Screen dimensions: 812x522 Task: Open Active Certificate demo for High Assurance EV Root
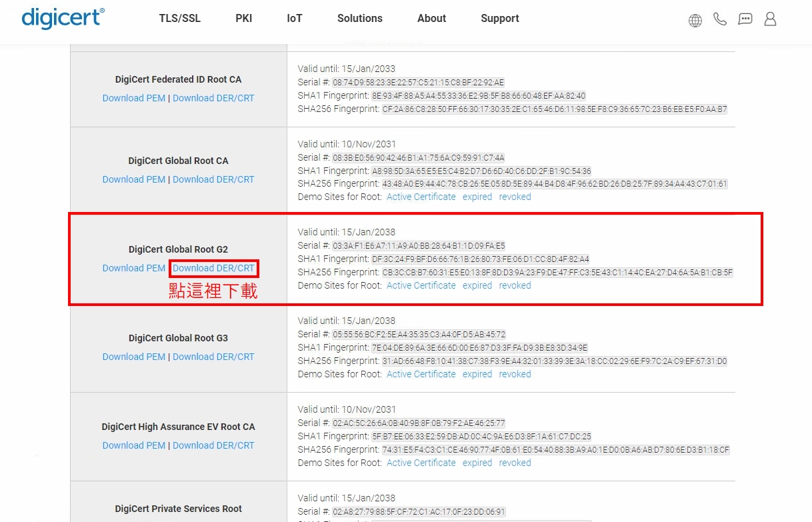point(421,463)
